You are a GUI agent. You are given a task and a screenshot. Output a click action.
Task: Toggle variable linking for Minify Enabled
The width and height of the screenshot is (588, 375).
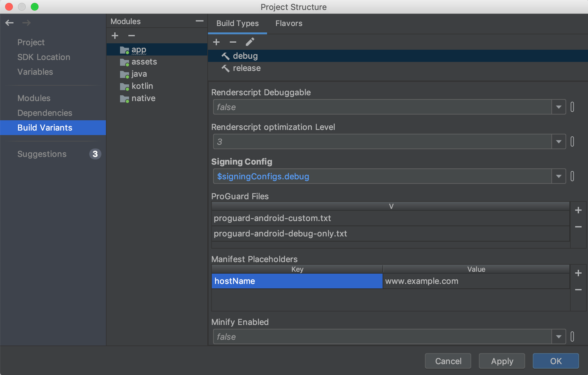point(572,337)
